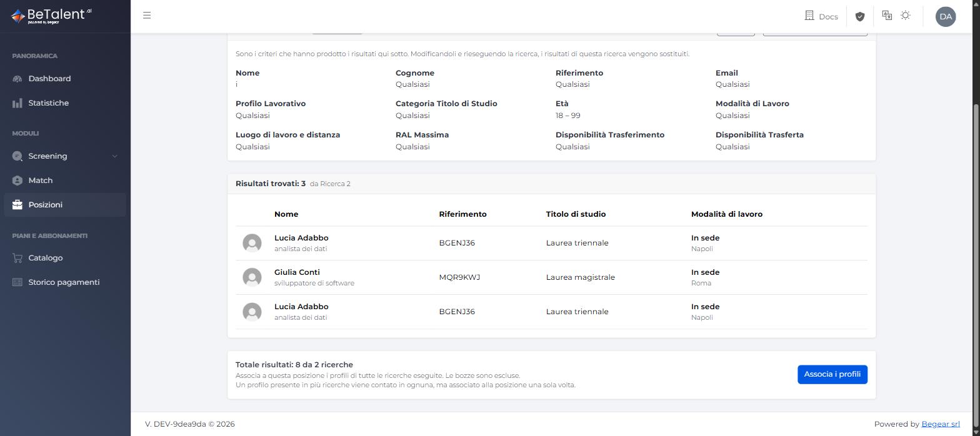This screenshot has width=980, height=436.
Task: Click the BeTalent logo
Action: tap(51, 16)
